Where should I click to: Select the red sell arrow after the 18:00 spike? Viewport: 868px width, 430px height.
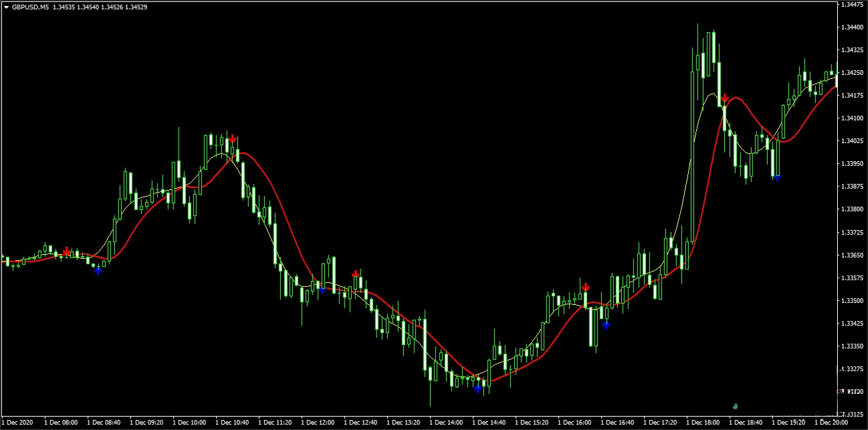724,99
